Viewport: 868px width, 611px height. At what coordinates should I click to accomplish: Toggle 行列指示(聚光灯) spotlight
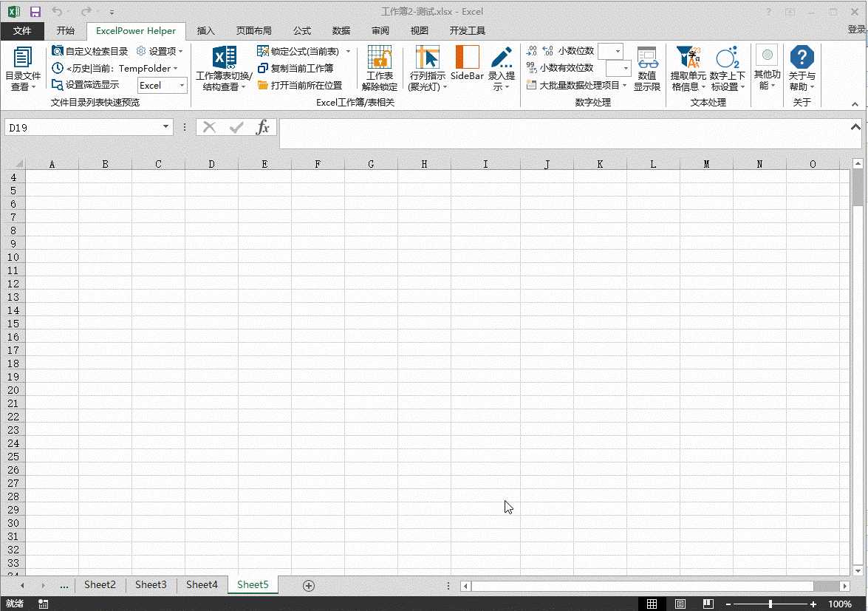428,69
